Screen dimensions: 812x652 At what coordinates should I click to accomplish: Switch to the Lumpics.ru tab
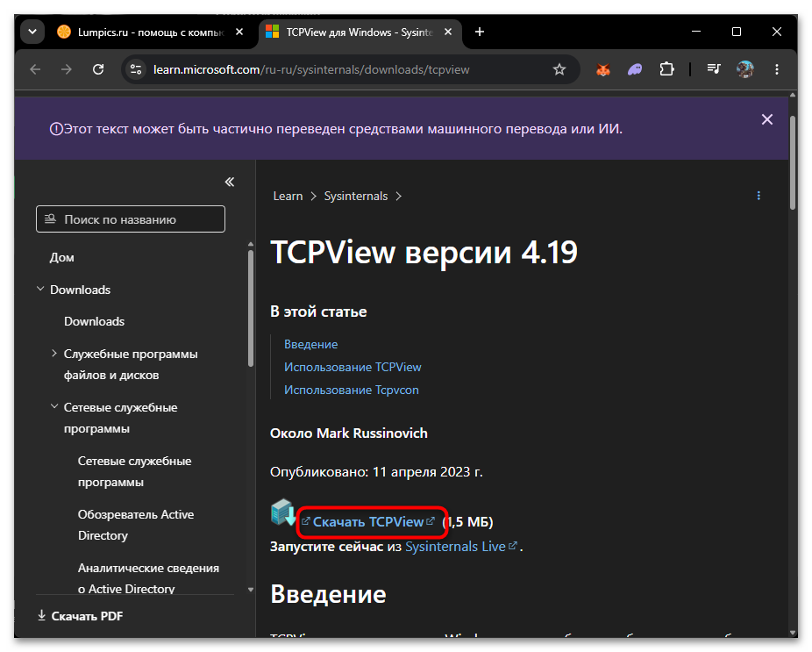click(150, 32)
